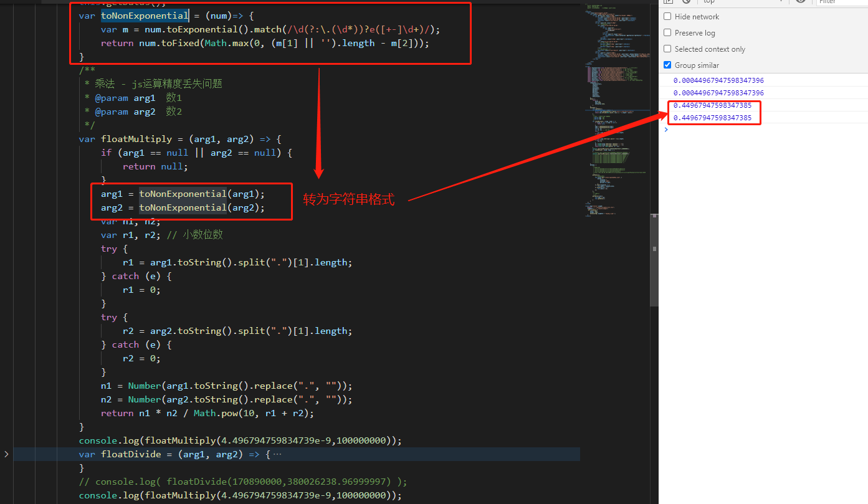868x504 pixels.
Task: Expand the collapsed floatDivide ellipsis
Action: [x=277, y=454]
